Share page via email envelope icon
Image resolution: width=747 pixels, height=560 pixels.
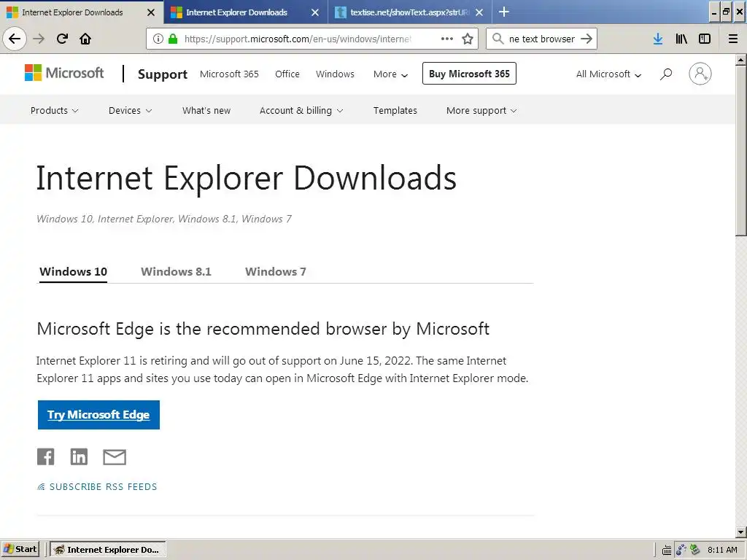[115, 457]
